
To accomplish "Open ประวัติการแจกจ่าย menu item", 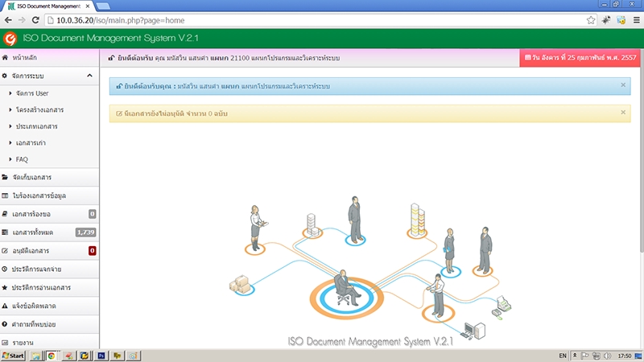I will [x=49, y=269].
